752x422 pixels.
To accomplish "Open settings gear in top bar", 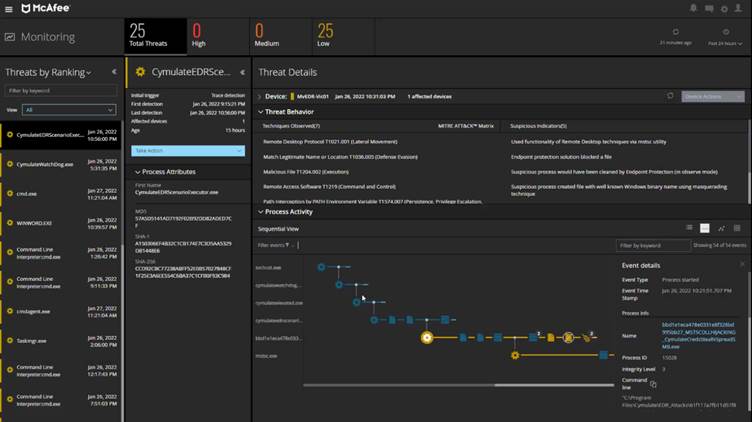I will (x=724, y=9).
